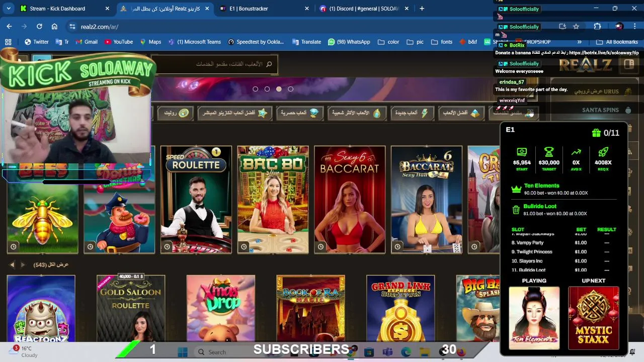Select the exclusive games diamond category
The image size is (644, 362).
pos(300,113)
